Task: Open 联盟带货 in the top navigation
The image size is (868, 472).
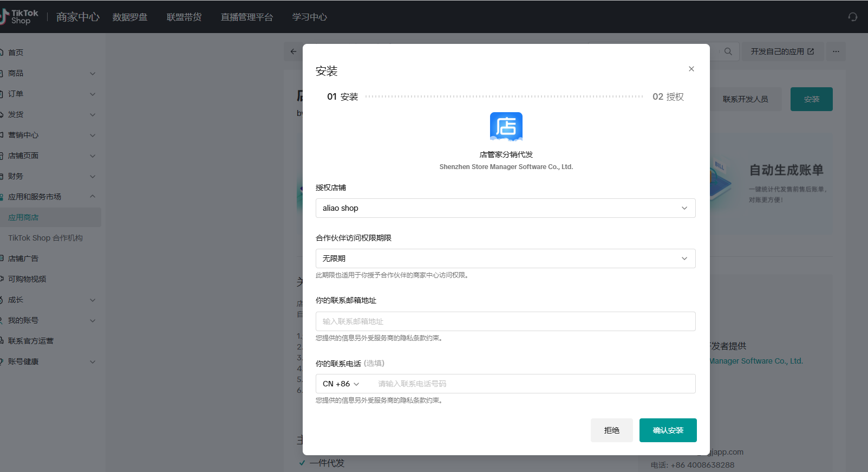Action: (x=184, y=17)
